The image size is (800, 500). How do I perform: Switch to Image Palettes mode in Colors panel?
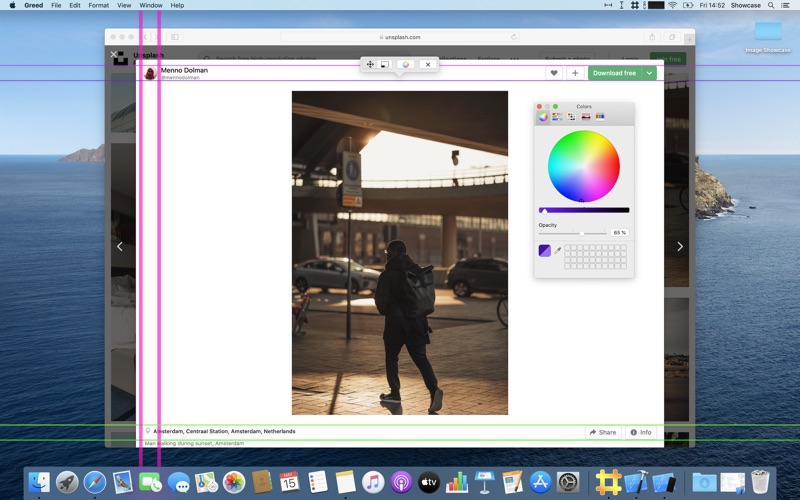(586, 117)
